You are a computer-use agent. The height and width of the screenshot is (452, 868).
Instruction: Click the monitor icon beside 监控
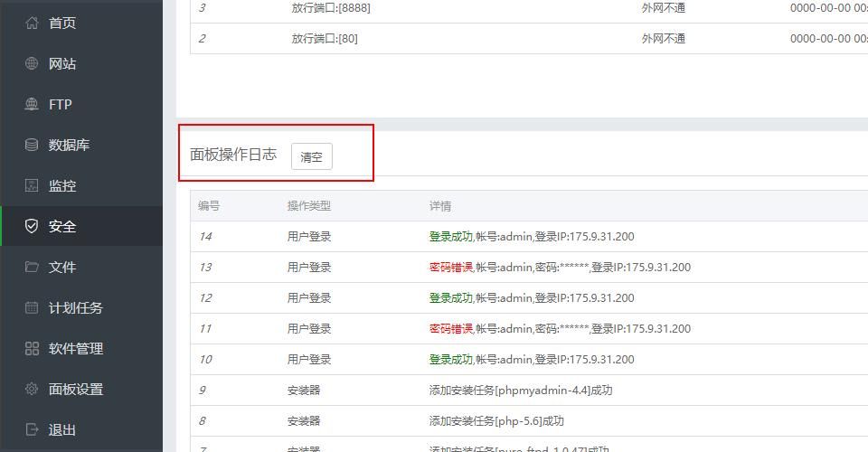[x=32, y=185]
